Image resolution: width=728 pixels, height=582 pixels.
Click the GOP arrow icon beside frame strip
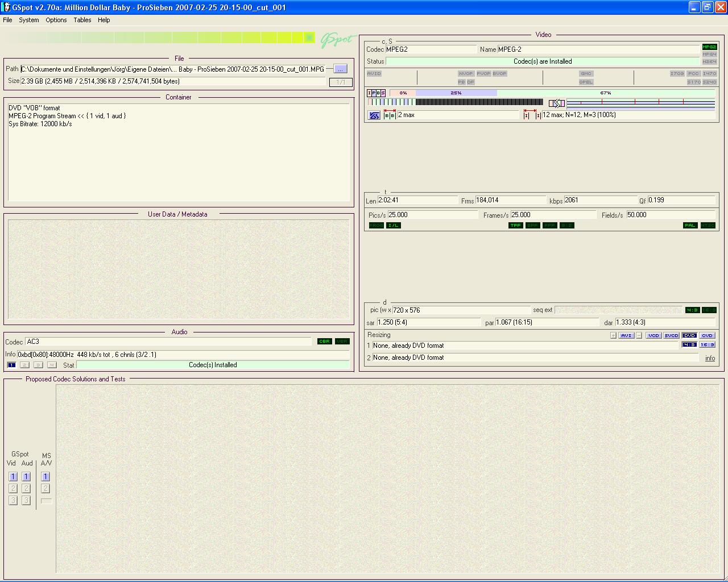click(x=557, y=103)
